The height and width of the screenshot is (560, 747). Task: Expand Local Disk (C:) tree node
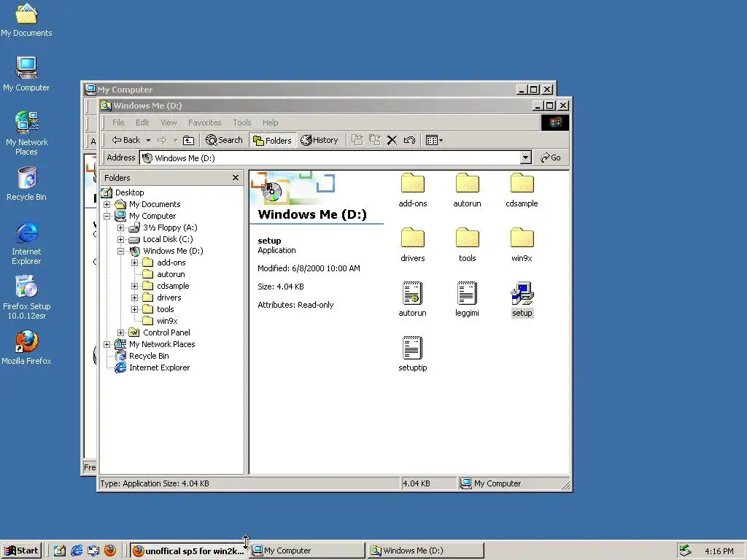120,239
